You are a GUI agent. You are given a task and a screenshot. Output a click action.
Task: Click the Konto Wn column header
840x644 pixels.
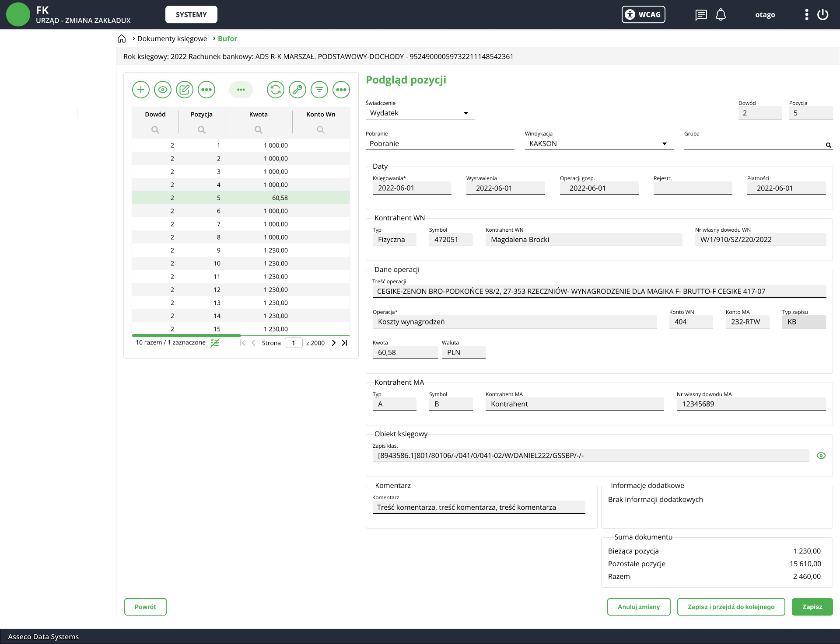321,114
